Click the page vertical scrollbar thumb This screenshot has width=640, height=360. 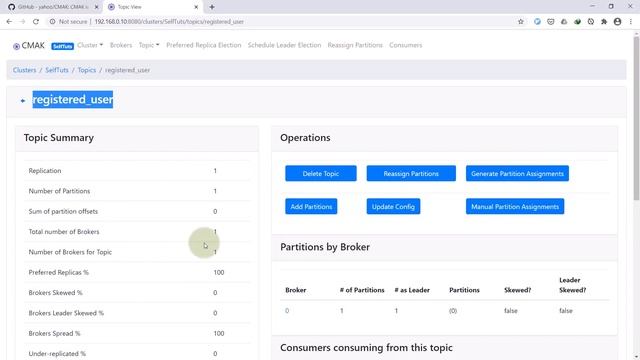click(x=636, y=118)
